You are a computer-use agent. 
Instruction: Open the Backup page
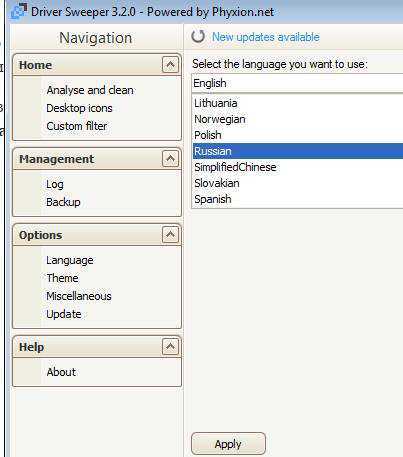pyautogui.click(x=63, y=202)
